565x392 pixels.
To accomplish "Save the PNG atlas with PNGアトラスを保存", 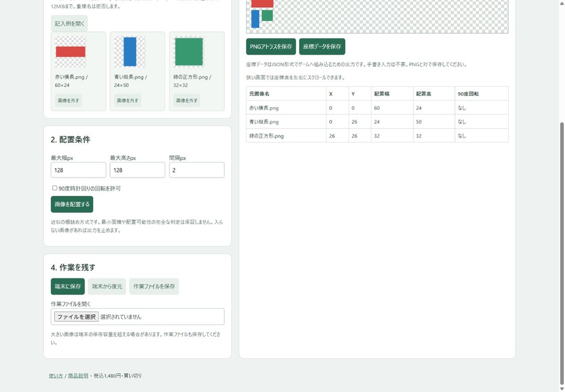I will pyautogui.click(x=271, y=46).
